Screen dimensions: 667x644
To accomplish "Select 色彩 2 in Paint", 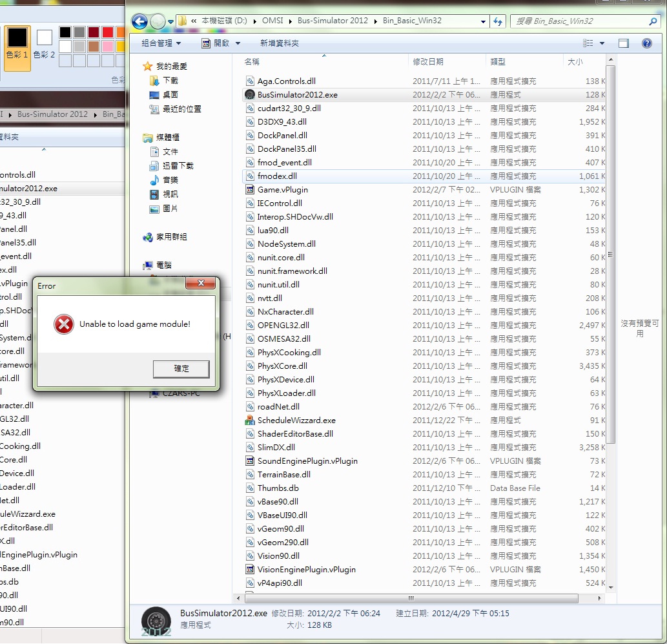I will coord(44,43).
